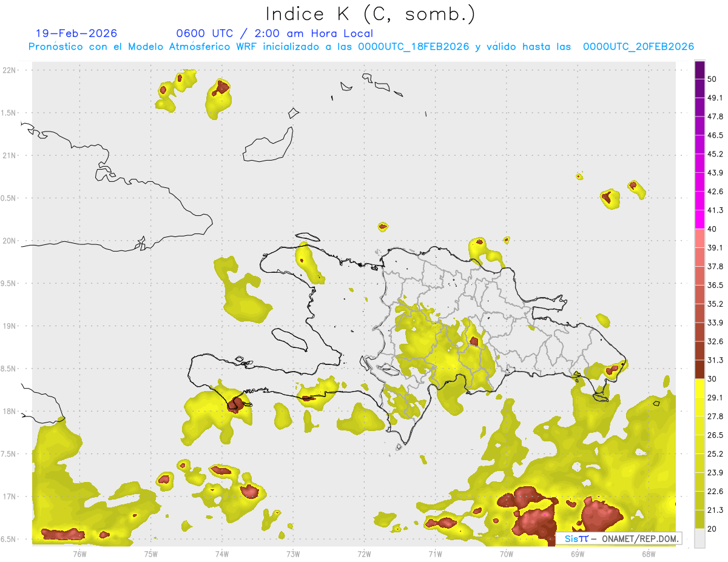Click the colorbar value '50'
728x562 pixels.
coord(712,79)
